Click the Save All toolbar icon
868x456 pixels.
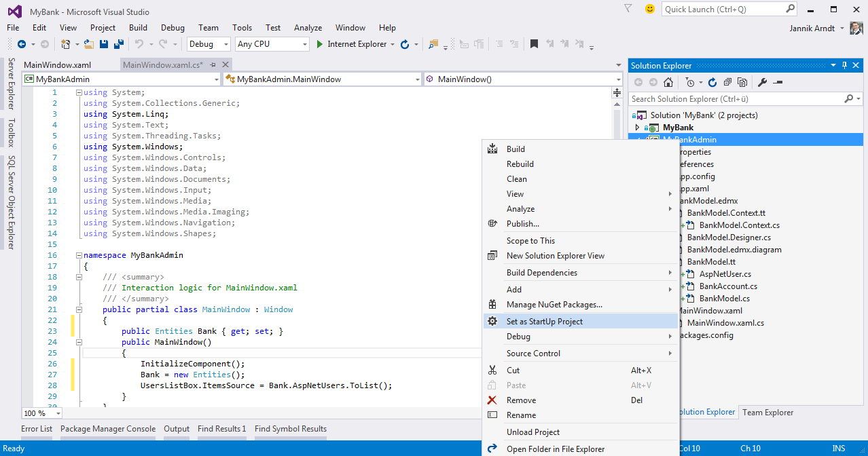pos(119,44)
